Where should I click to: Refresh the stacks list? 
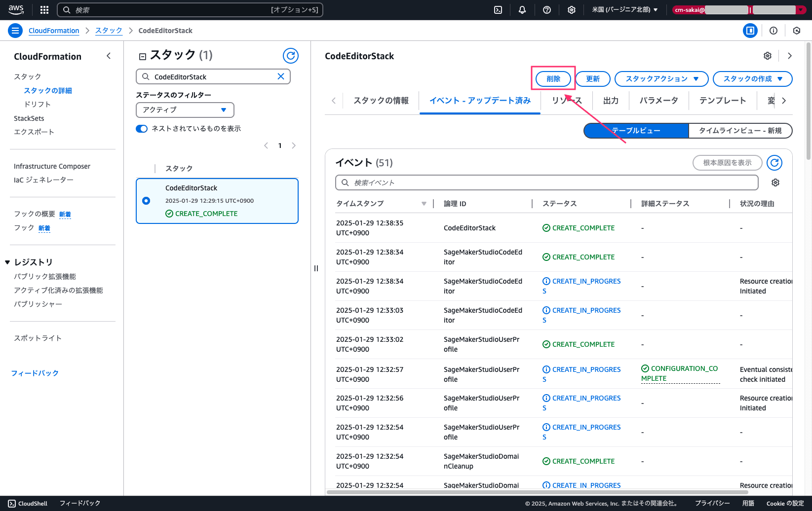291,56
